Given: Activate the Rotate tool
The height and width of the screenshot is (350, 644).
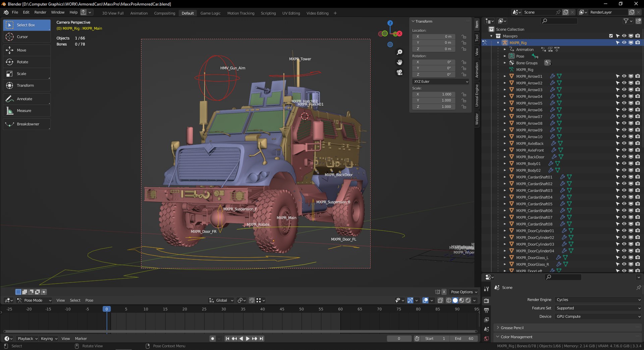Looking at the screenshot, I should coord(27,62).
